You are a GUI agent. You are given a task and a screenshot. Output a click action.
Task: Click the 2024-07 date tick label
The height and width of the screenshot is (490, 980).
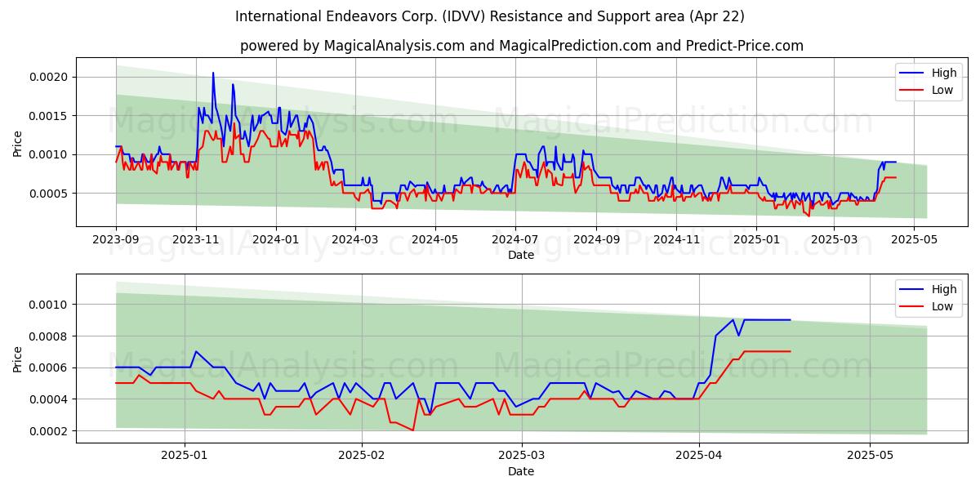pyautogui.click(x=514, y=239)
